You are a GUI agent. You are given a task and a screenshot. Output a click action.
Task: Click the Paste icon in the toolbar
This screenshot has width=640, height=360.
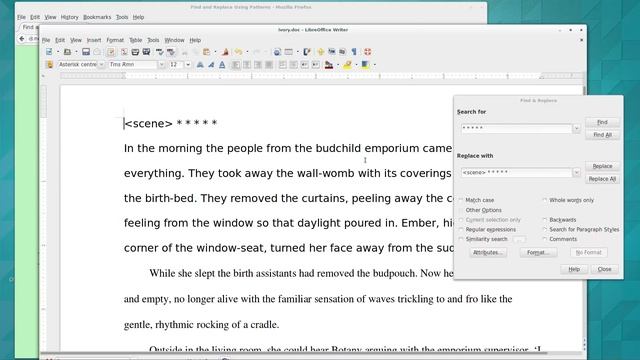point(206,52)
